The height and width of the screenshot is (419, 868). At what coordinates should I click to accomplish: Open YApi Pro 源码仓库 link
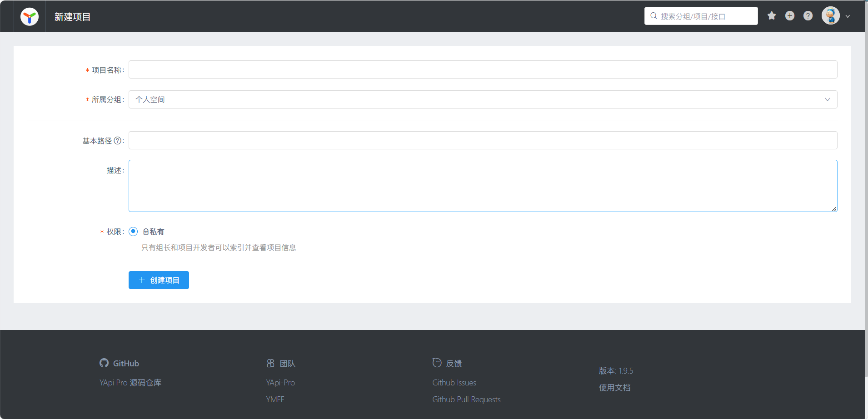[130, 383]
